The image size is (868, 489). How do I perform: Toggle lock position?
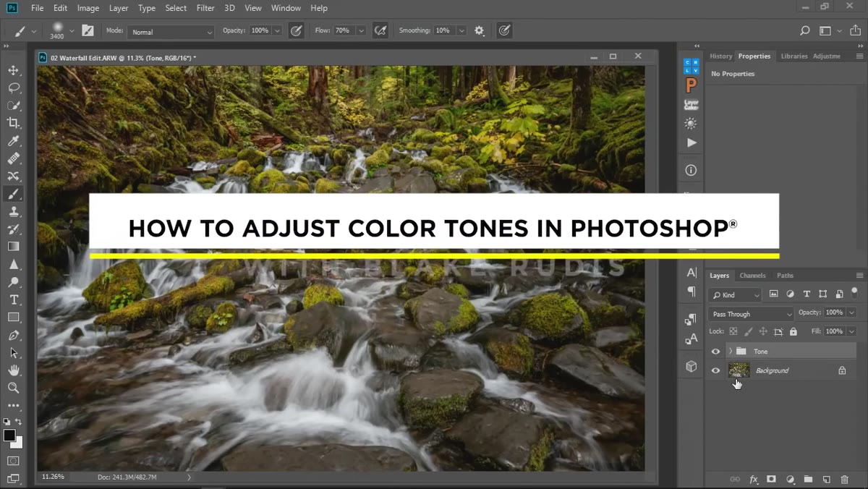tap(762, 331)
